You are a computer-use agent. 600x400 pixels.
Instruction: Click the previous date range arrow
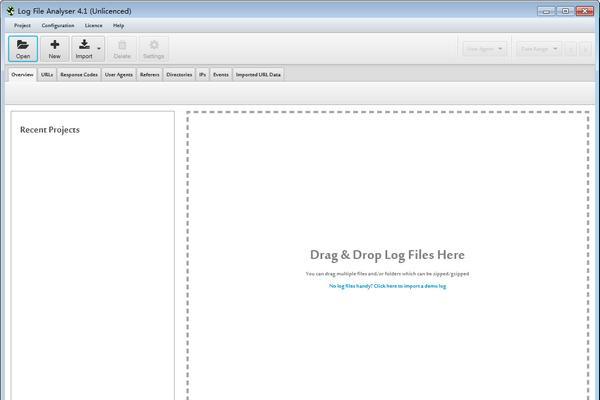click(x=571, y=49)
